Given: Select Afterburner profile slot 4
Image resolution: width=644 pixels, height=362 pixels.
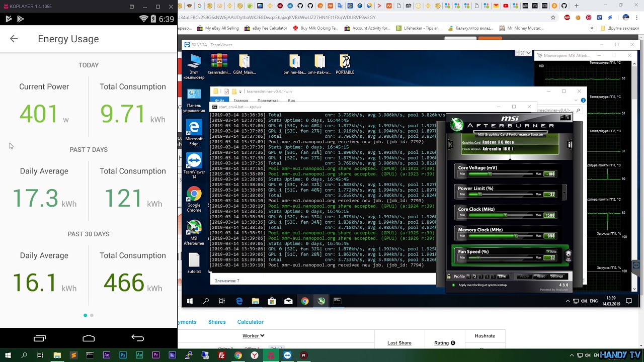Looking at the screenshot, I should coord(487,277).
